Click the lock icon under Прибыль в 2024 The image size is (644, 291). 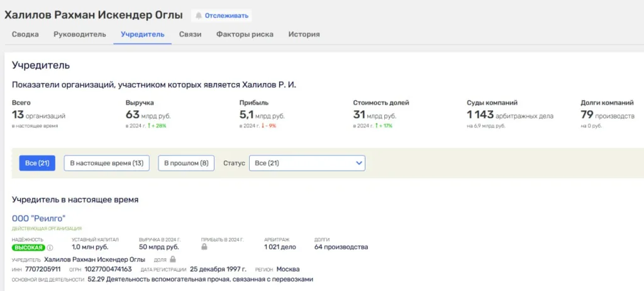click(204, 248)
